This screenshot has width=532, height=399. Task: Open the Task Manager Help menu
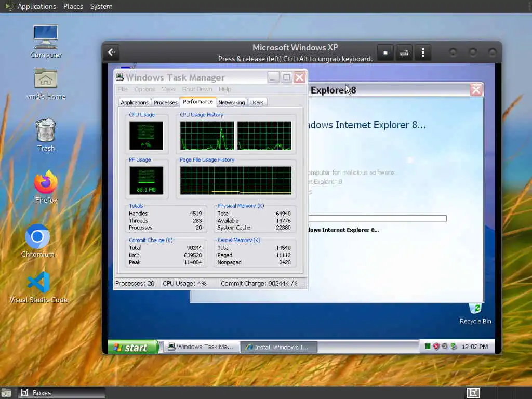(x=225, y=89)
